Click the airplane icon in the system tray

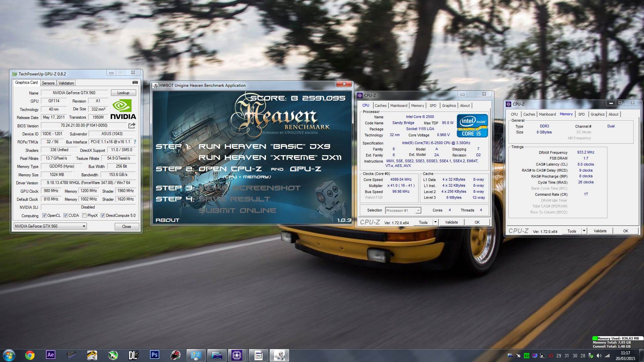click(x=519, y=356)
